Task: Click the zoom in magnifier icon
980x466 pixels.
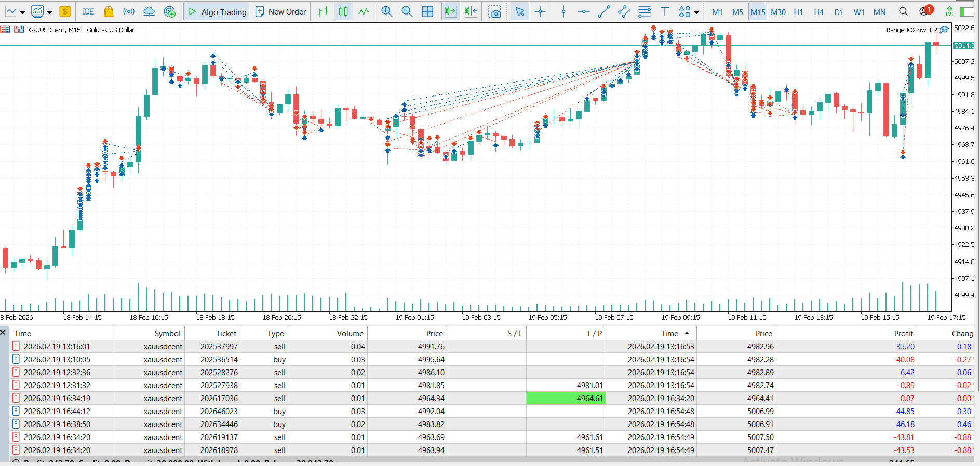Action: tap(386, 11)
